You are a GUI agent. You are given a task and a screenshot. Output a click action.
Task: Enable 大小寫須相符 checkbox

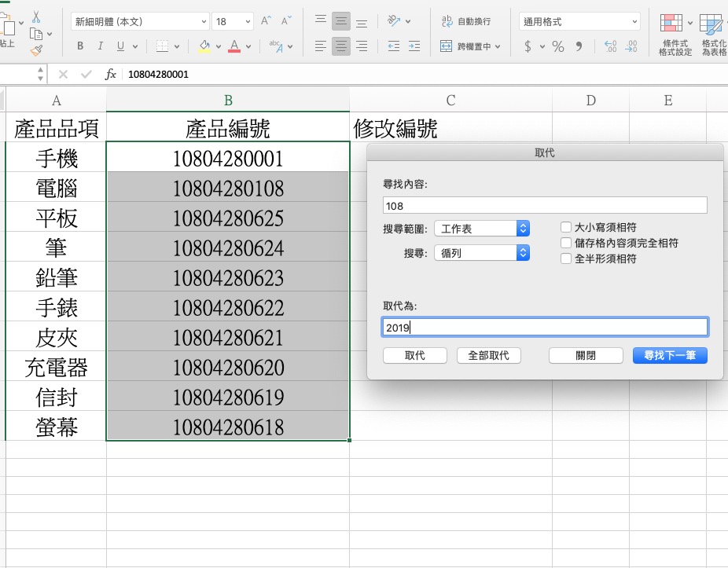(x=566, y=228)
